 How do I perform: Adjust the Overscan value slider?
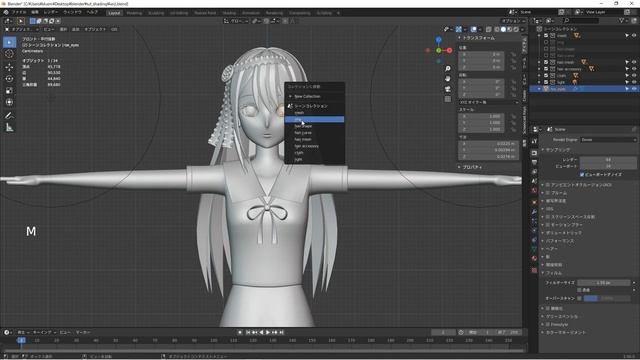click(x=607, y=298)
